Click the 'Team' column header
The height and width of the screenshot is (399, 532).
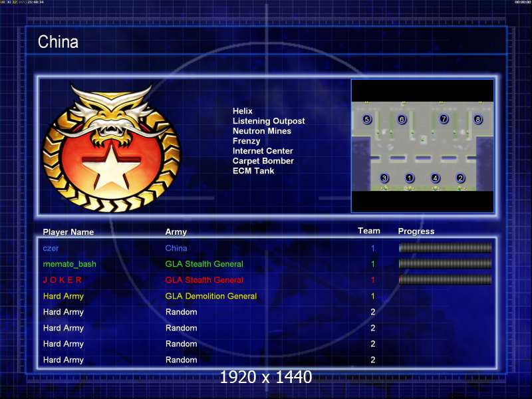tap(369, 231)
